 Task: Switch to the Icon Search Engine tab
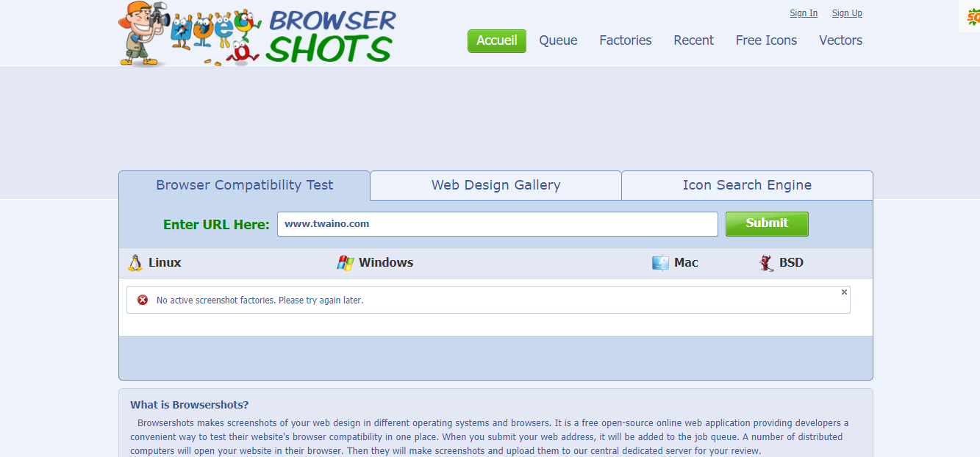[747, 185]
